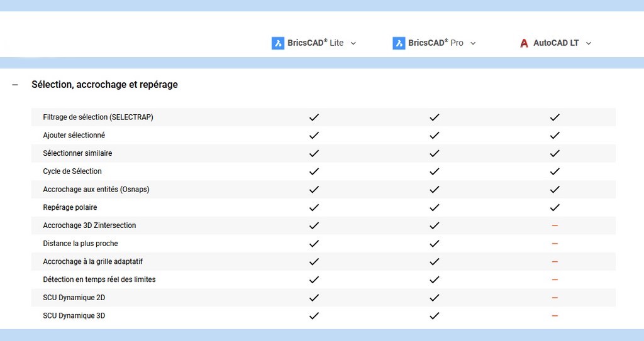The image size is (644, 341).
Task: Click BricsCAD Pro checkmark for Accrochage 3D Zintersection
Action: click(434, 225)
